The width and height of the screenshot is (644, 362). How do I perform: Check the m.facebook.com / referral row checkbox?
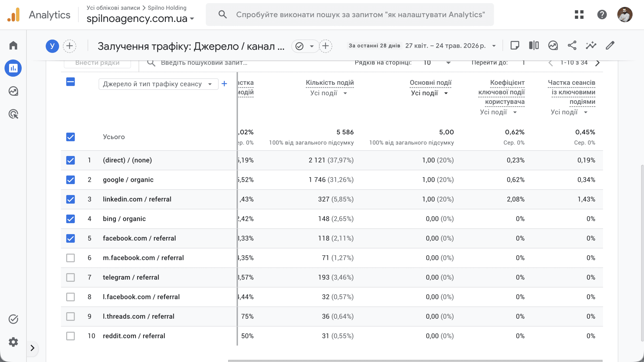(70, 258)
